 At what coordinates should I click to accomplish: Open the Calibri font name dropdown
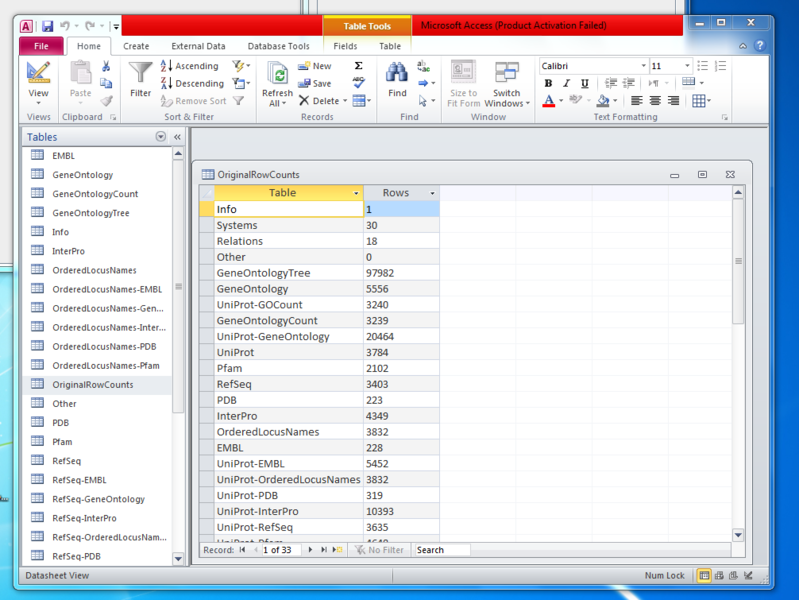(x=644, y=66)
